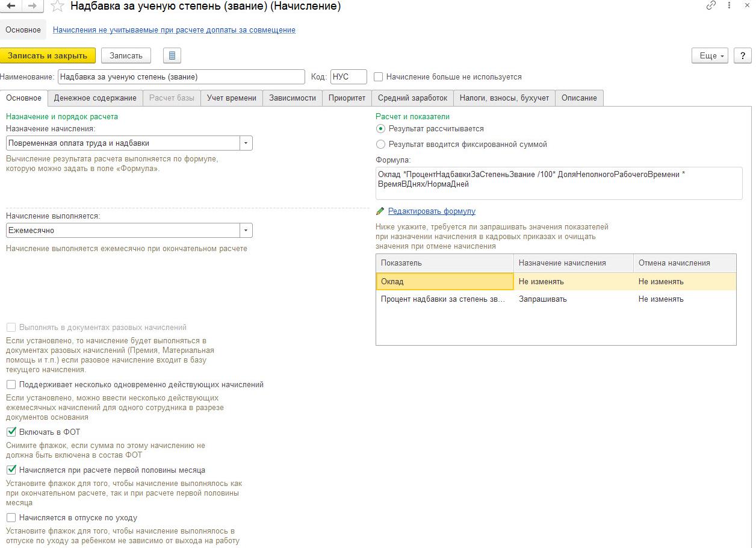Click the Код input field
This screenshot has width=756, height=548.
coord(349,77)
